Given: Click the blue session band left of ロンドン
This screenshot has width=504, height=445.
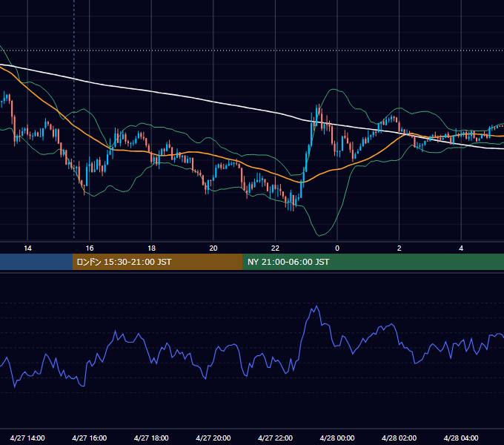Looking at the screenshot, I should pyautogui.click(x=36, y=262).
